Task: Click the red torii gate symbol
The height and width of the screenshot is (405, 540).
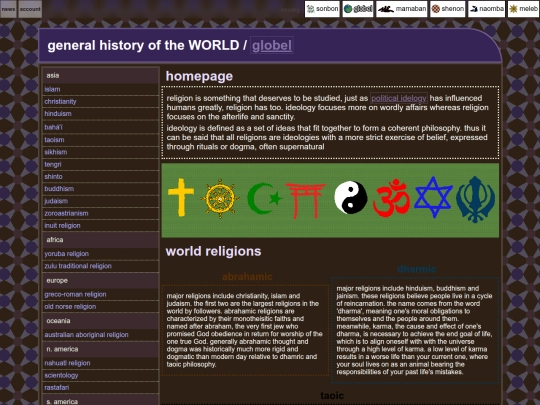Action: [x=305, y=201]
